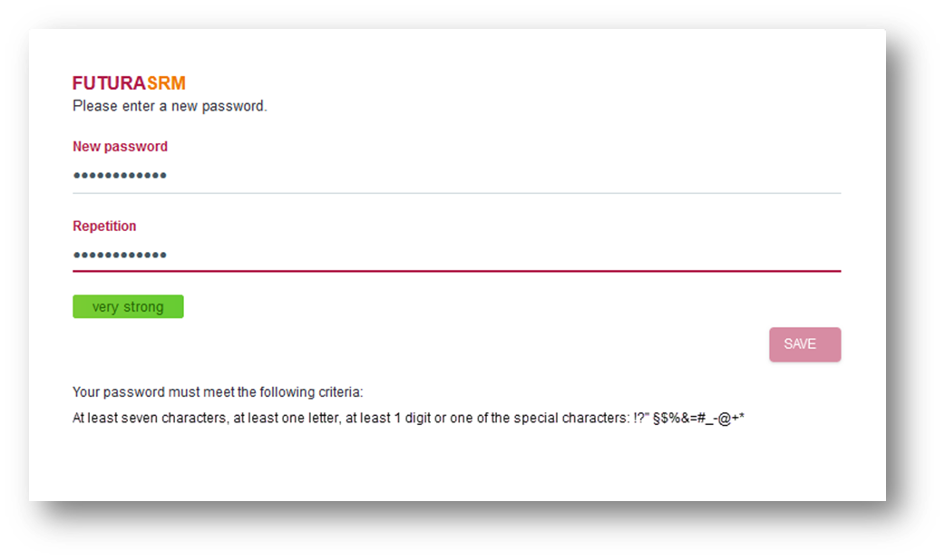This screenshot has height=560, width=945.
Task: Click the red FUTURA logo text
Action: point(109,83)
